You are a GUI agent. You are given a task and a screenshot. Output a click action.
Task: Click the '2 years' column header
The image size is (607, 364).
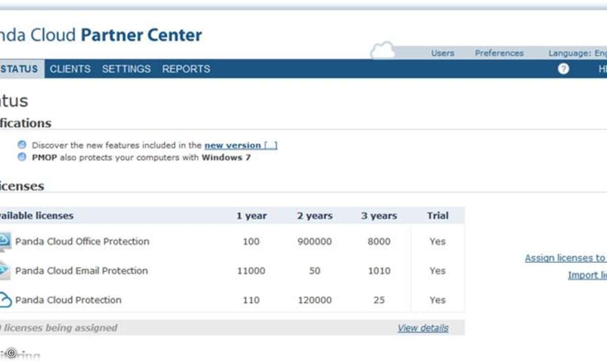(315, 216)
